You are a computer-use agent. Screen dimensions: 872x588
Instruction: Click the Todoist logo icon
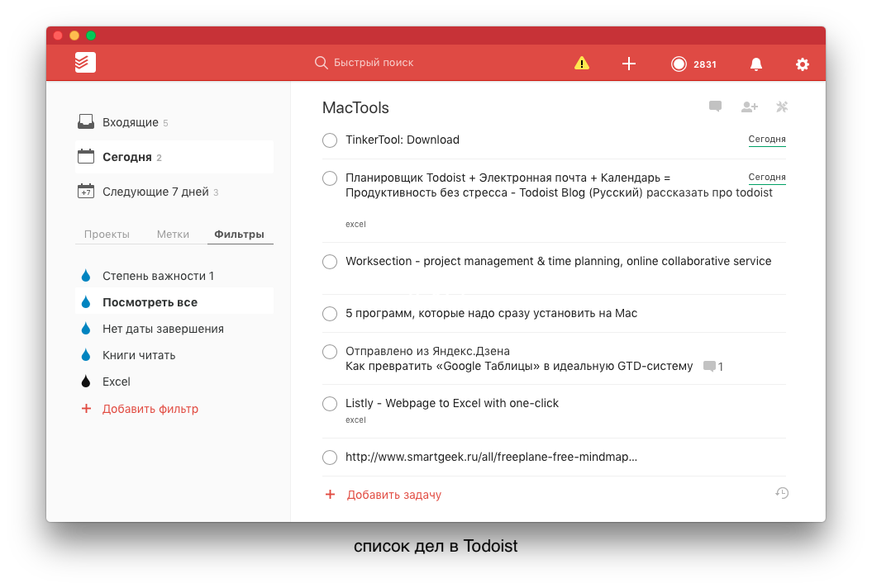point(85,62)
